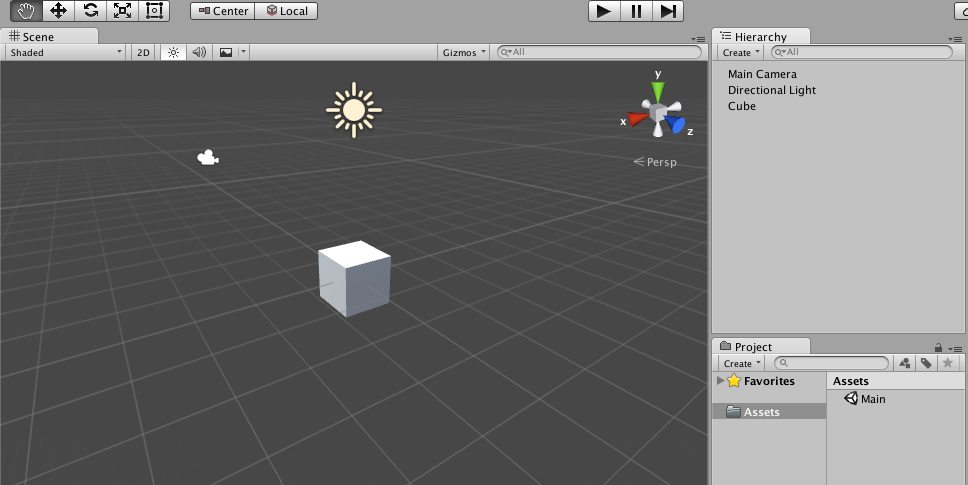968x485 pixels.
Task: Open the Project panel options menu
Action: [x=955, y=349]
